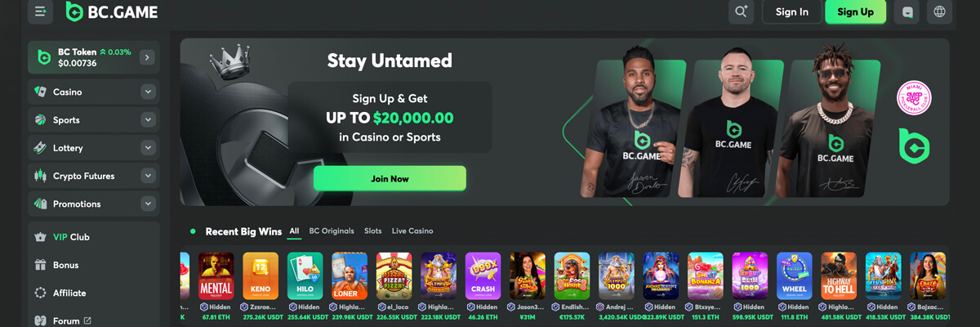Expand the Lottery submenu chevron
This screenshot has width=980, height=327.
pyautogui.click(x=148, y=148)
